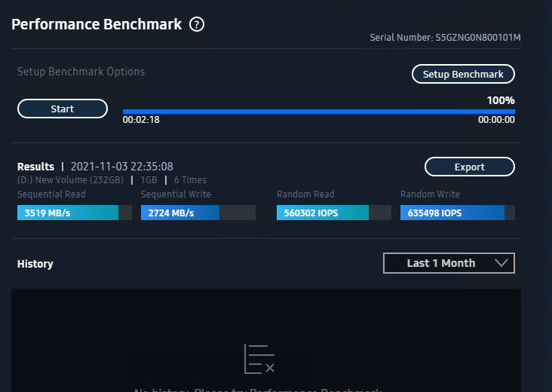Select the Sequential Write 2724 MB/s bar
Screen dimensions: 552x392
click(x=198, y=213)
